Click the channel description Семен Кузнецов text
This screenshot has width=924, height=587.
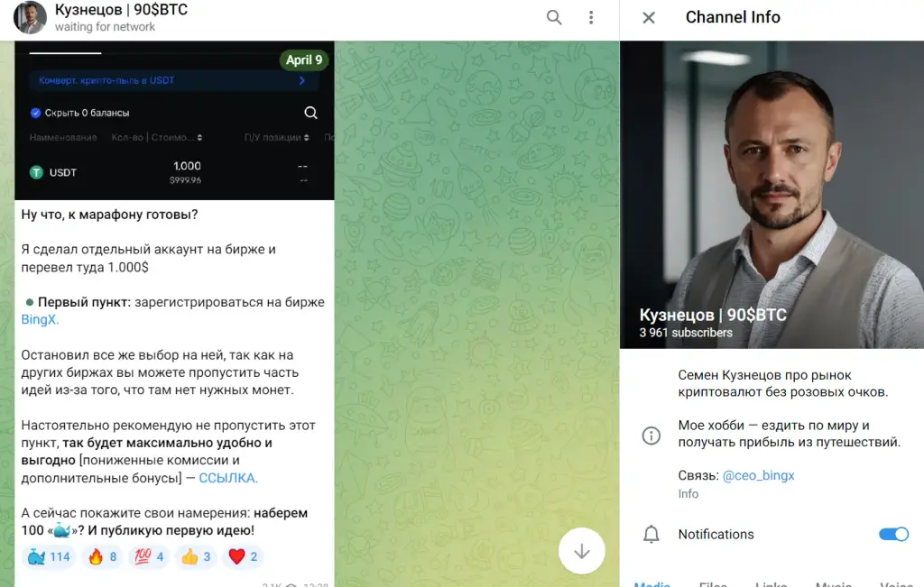pos(782,383)
